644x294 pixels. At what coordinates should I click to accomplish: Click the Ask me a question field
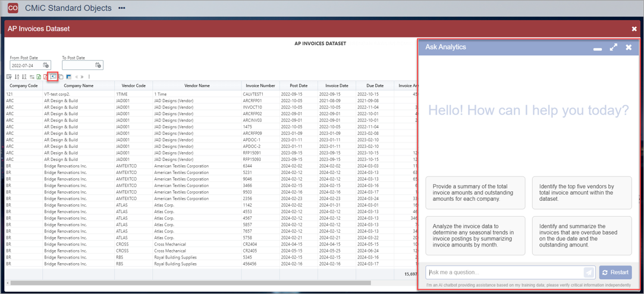(505, 272)
